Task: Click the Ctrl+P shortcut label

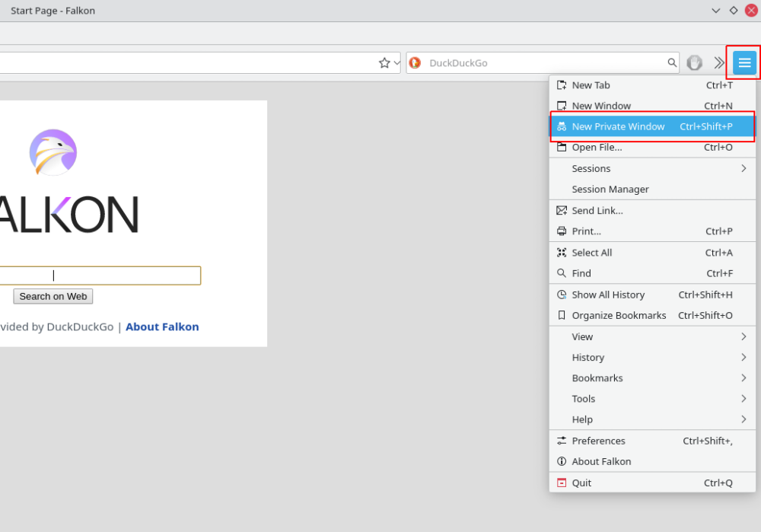Action: click(719, 231)
